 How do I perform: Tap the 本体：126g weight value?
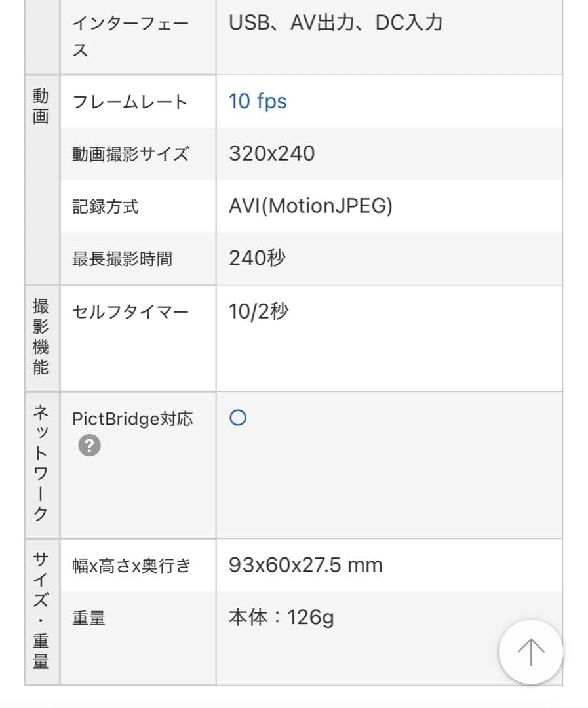click(x=281, y=618)
